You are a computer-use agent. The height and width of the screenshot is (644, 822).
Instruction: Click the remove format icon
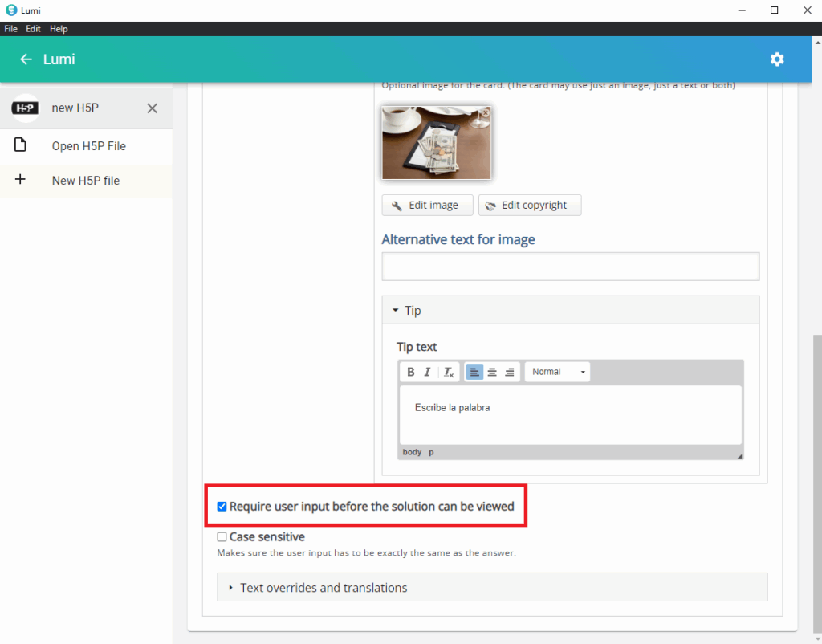click(x=449, y=372)
